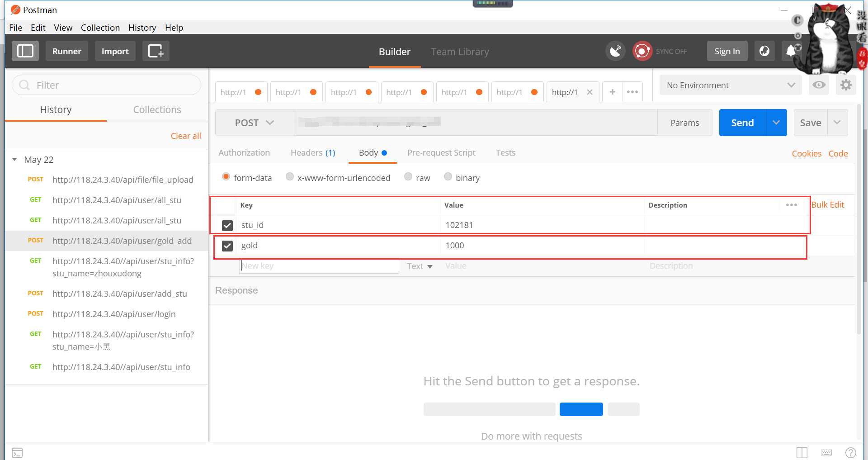The width and height of the screenshot is (868, 460).
Task: Collapse the May 22 history group
Action: (14, 160)
